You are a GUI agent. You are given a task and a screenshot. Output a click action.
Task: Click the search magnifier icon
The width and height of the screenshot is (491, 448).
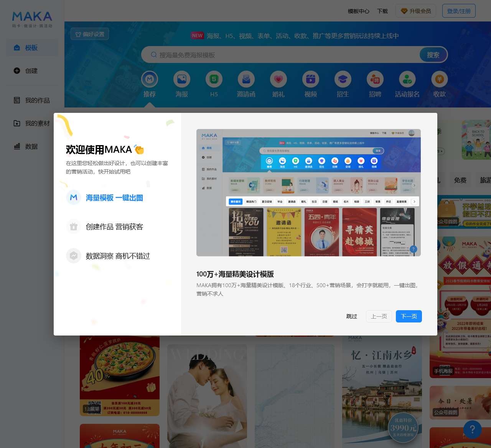point(154,55)
